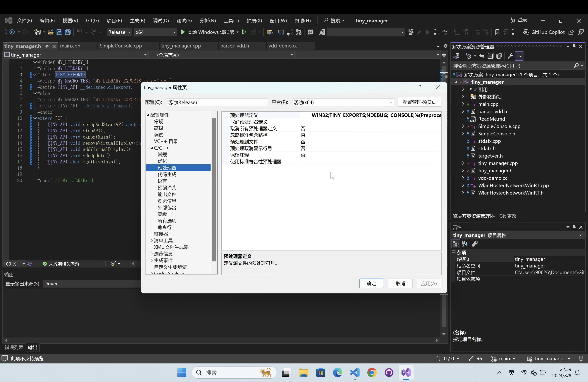Screen dimensions: 588x382
Task: Open Visual Studio Code from taskbar
Action: [355, 372]
